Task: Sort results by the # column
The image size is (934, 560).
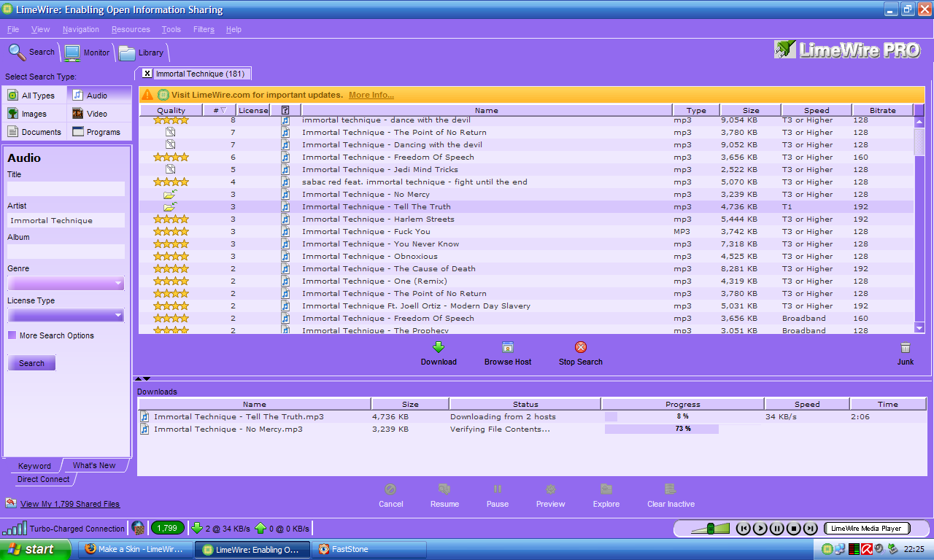Action: pyautogui.click(x=220, y=110)
